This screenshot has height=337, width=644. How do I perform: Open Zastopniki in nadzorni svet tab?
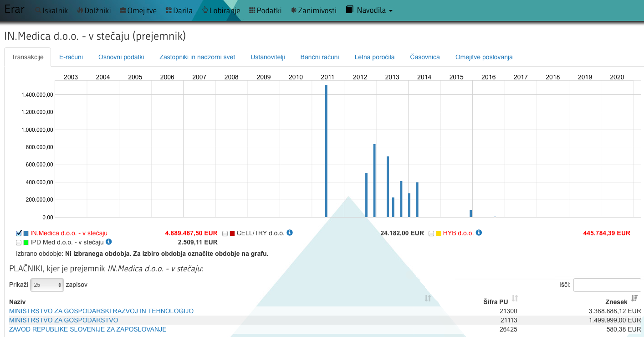tap(197, 57)
